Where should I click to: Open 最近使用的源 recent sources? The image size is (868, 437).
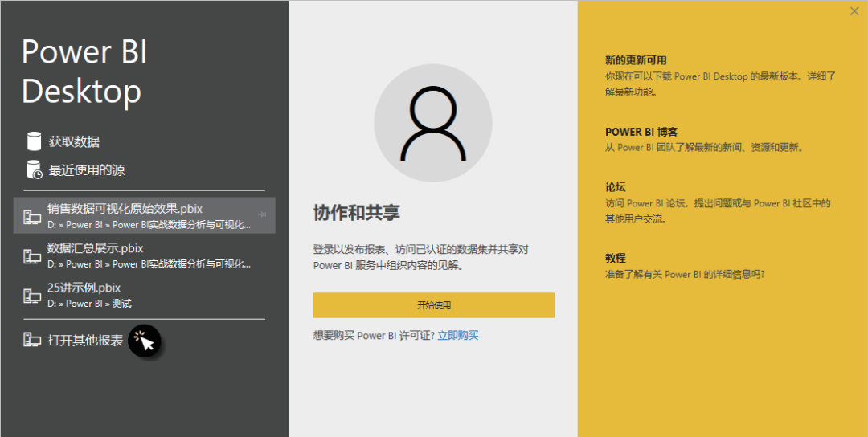pyautogui.click(x=87, y=169)
